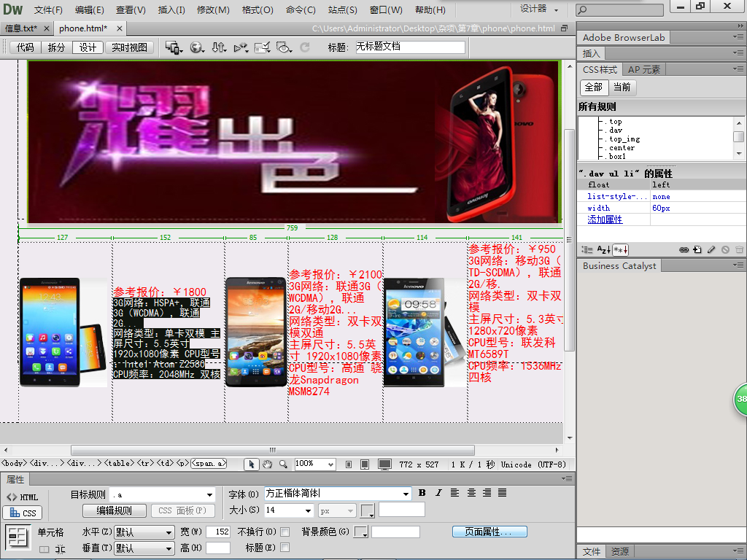The width and height of the screenshot is (747, 560).
Task: Switch to 拆分 split view
Action: pos(56,47)
